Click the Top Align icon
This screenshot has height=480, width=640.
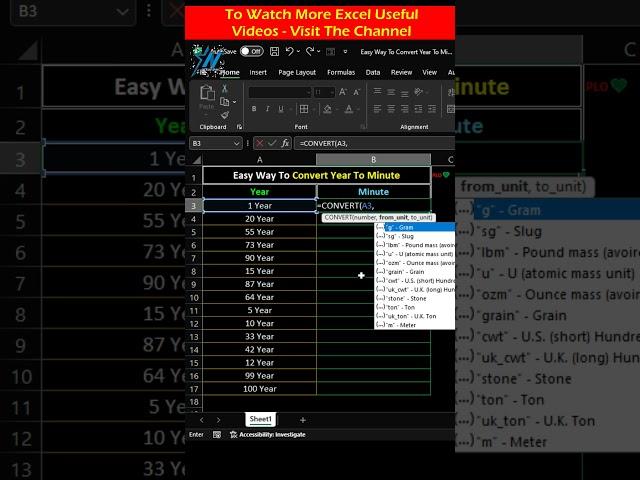(378, 92)
